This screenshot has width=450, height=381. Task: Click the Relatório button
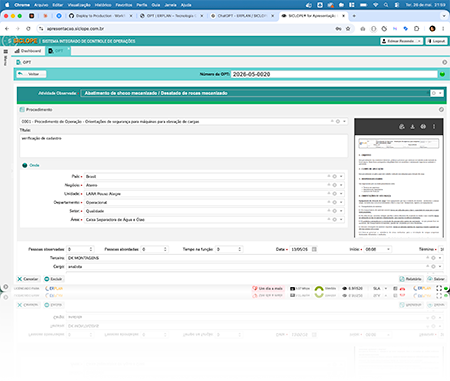pos(411,279)
